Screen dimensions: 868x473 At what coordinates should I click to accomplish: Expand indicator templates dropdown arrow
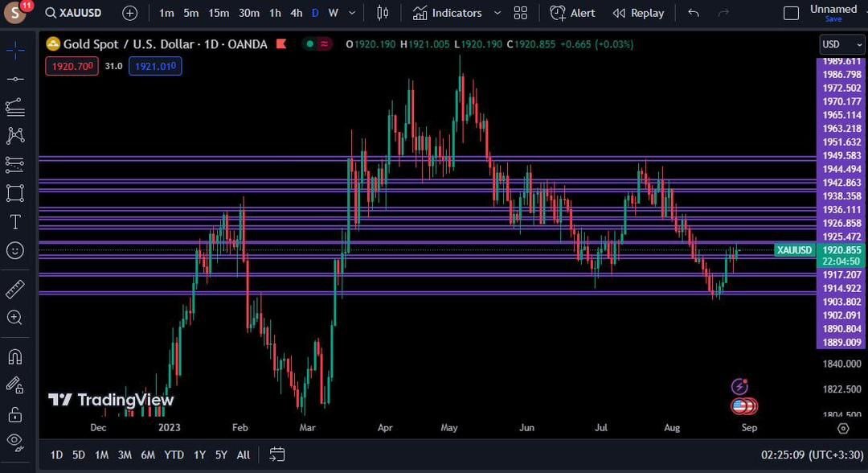click(497, 13)
